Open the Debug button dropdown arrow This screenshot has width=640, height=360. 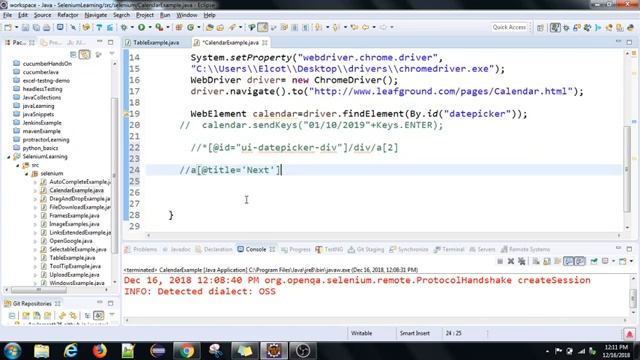[x=132, y=27]
